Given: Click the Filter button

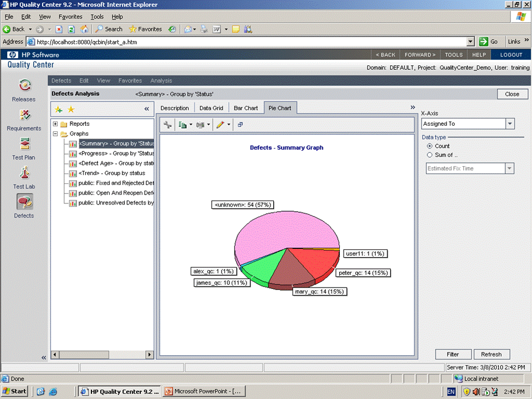Looking at the screenshot, I should tap(453, 354).
